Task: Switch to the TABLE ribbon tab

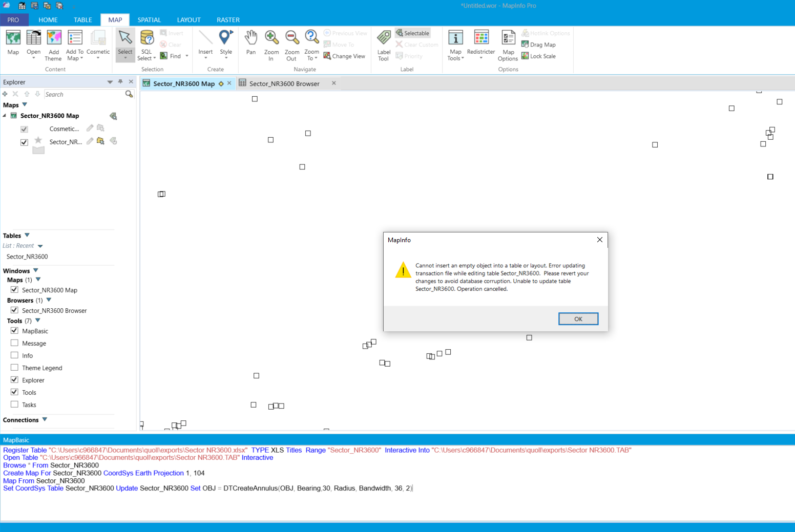Action: (83, 20)
